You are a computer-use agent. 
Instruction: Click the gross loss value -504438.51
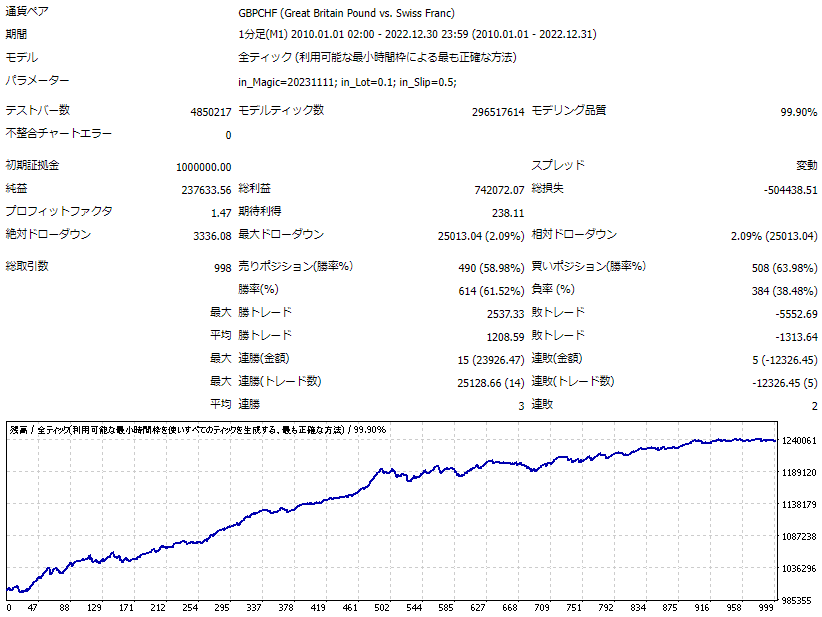pyautogui.click(x=791, y=190)
